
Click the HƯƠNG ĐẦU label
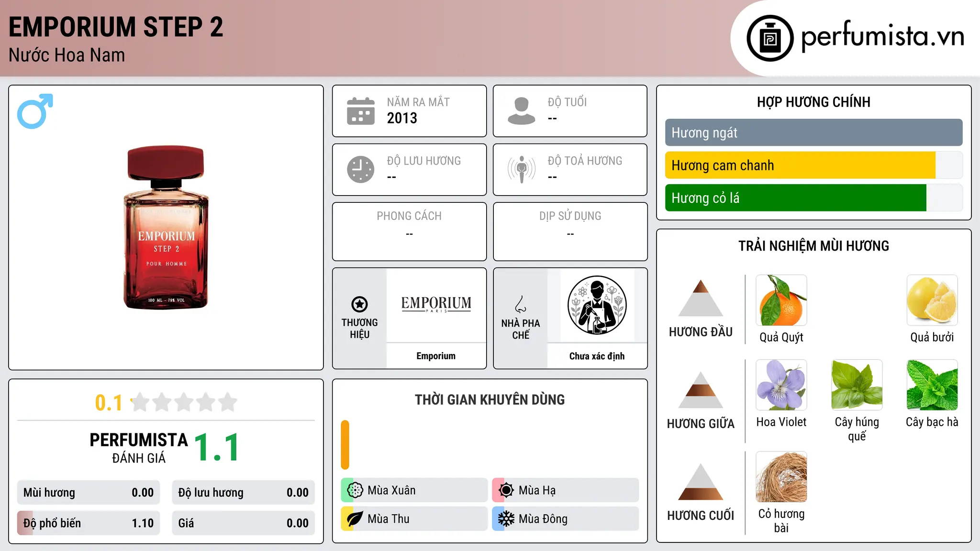click(x=701, y=332)
